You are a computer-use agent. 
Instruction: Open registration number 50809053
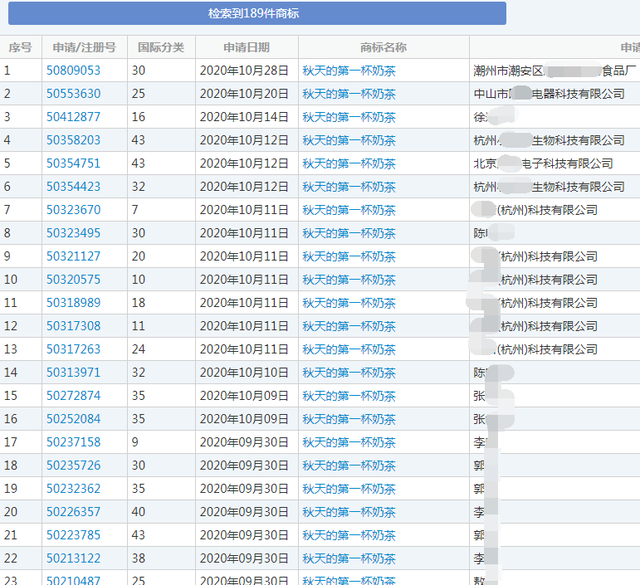(x=73, y=71)
